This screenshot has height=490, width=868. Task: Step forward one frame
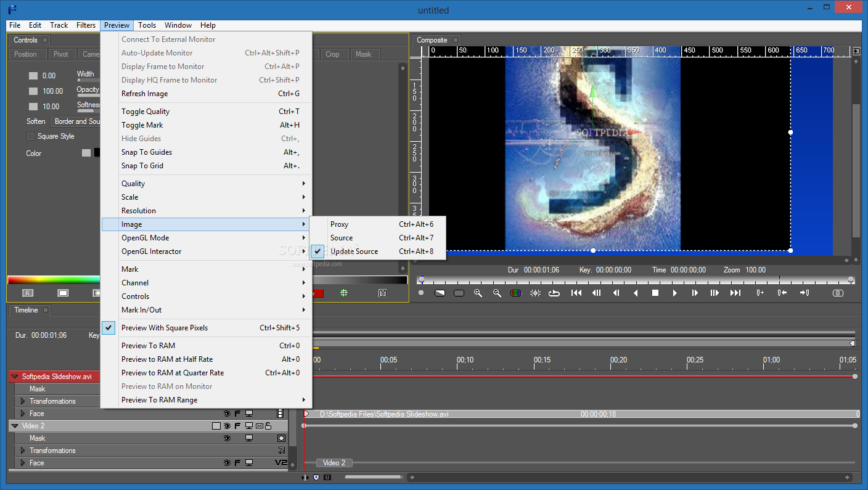pos(695,293)
